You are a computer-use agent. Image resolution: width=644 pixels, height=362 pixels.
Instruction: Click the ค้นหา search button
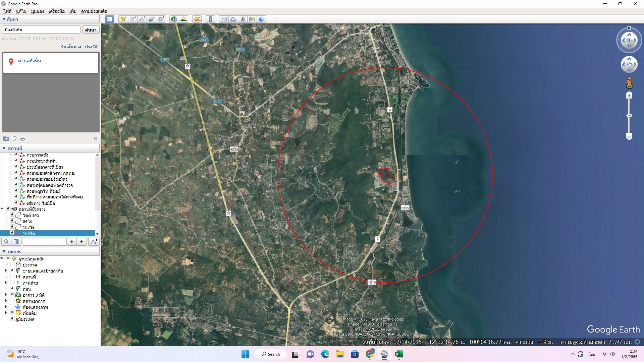(x=91, y=30)
